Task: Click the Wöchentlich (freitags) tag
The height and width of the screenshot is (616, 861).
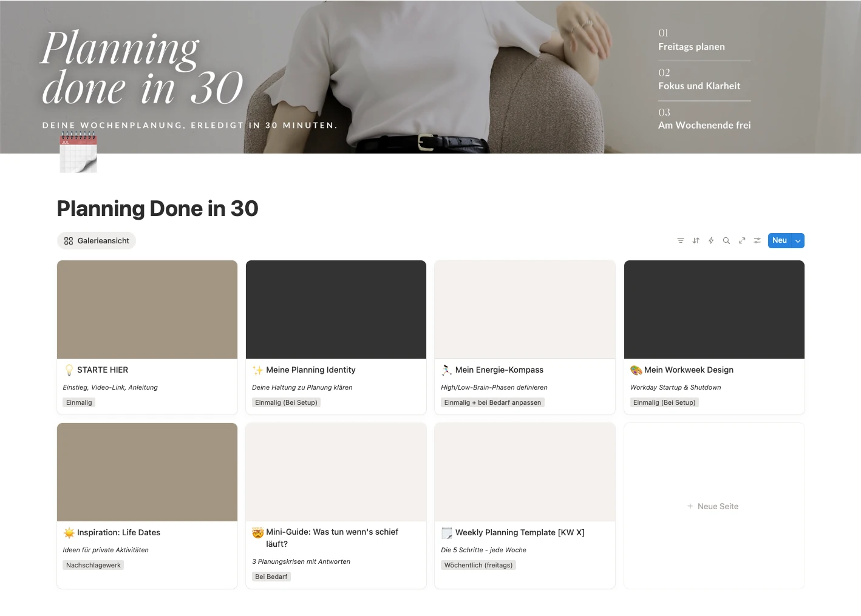Action: point(478,565)
